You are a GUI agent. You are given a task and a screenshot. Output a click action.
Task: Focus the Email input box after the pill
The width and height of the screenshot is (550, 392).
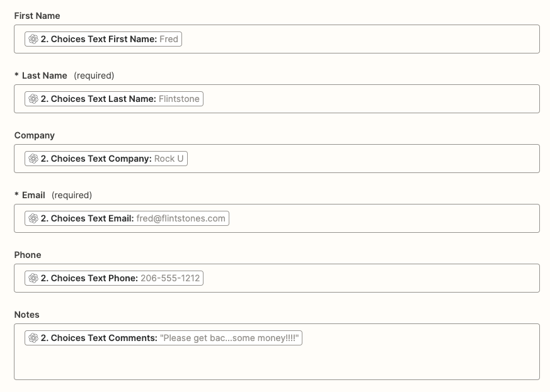pos(384,218)
